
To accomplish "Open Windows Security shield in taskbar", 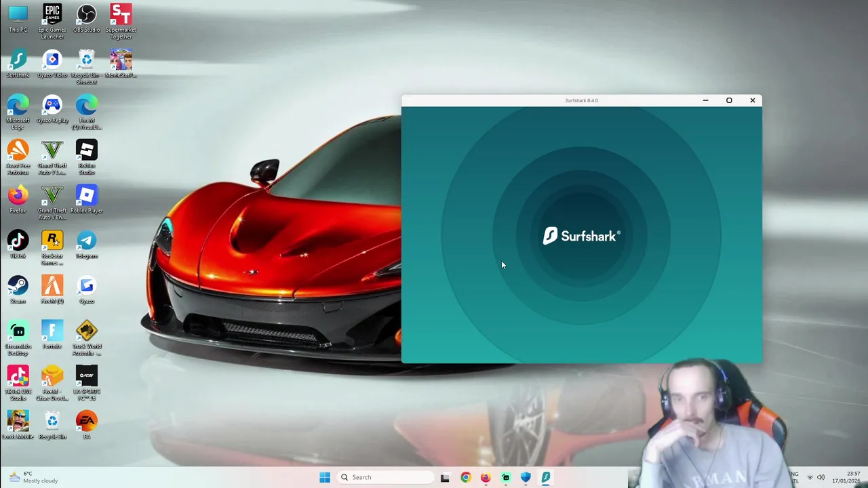I will coord(526,477).
